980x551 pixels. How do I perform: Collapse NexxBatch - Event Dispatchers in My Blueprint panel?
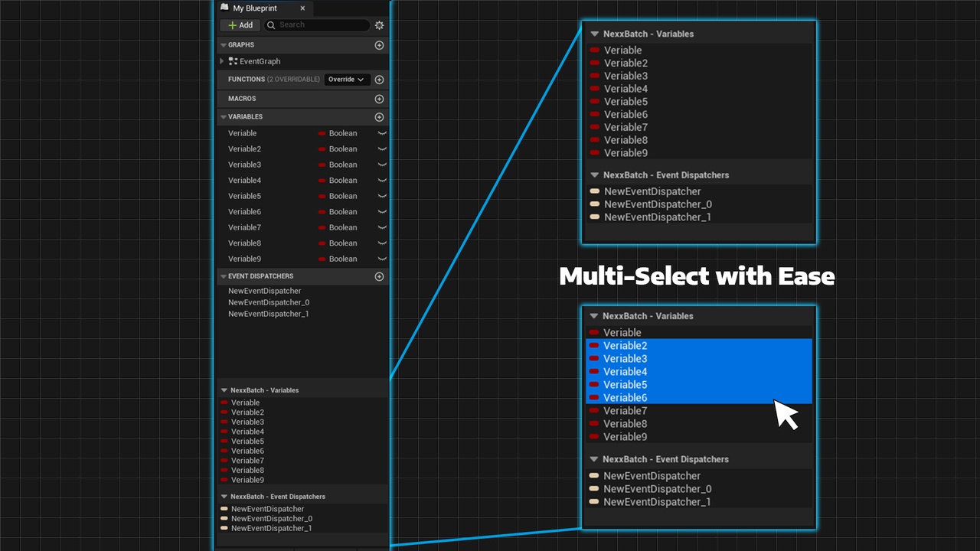point(224,497)
